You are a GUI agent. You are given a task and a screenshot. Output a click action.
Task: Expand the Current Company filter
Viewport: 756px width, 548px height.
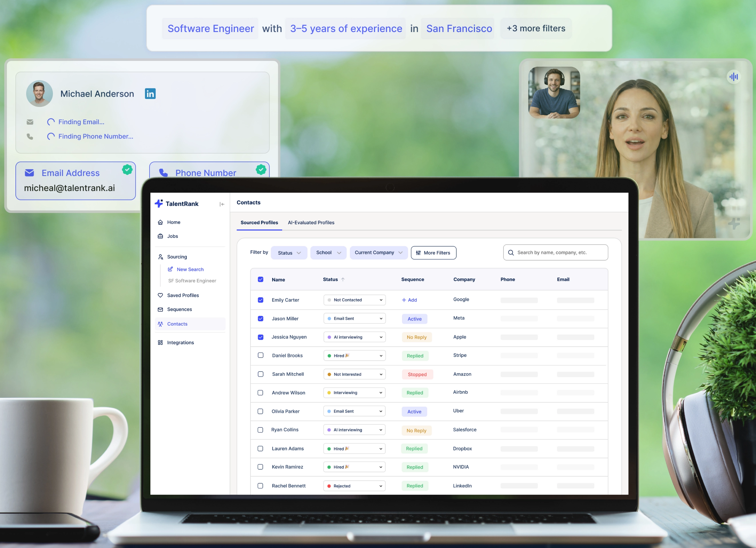coord(378,253)
